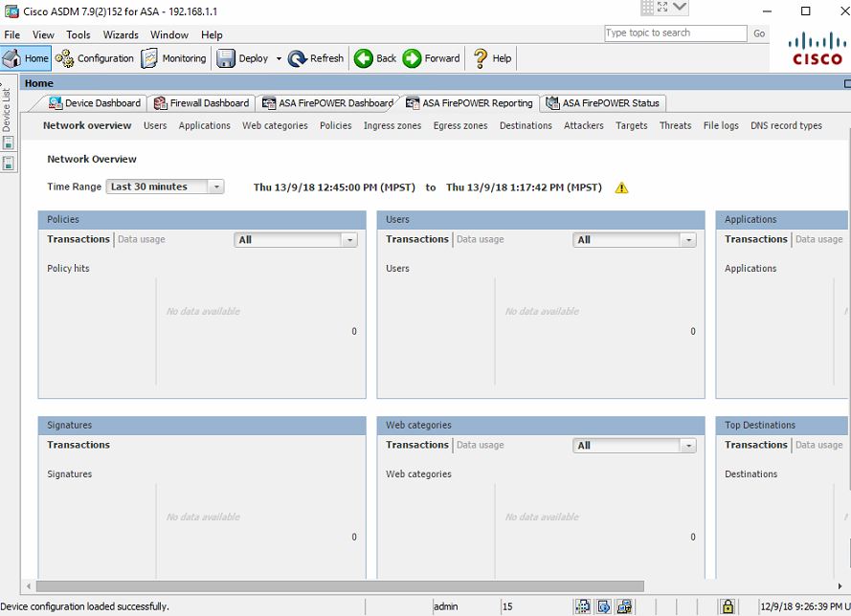Click the upper device icon in left sidebar
Image resolution: width=851 pixels, height=616 pixels.
click(9, 143)
